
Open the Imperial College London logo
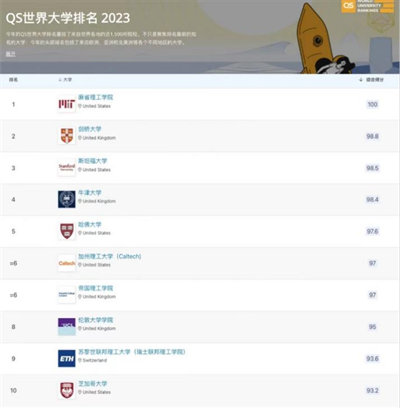(x=67, y=295)
